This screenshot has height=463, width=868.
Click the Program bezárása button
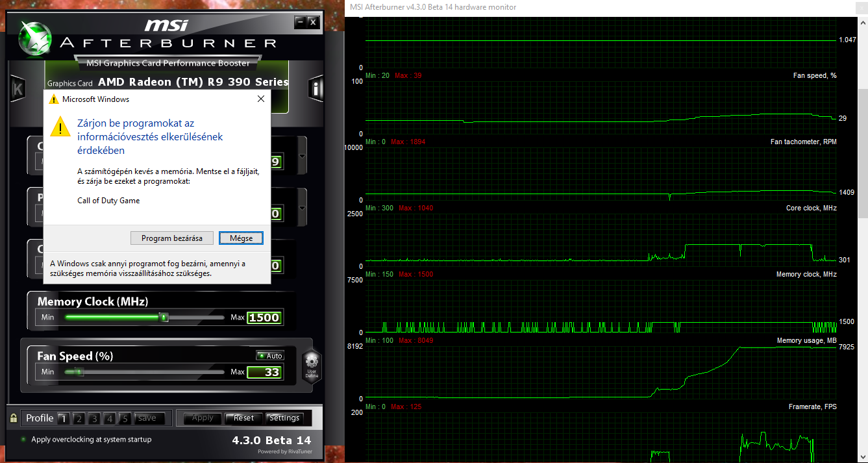point(172,238)
